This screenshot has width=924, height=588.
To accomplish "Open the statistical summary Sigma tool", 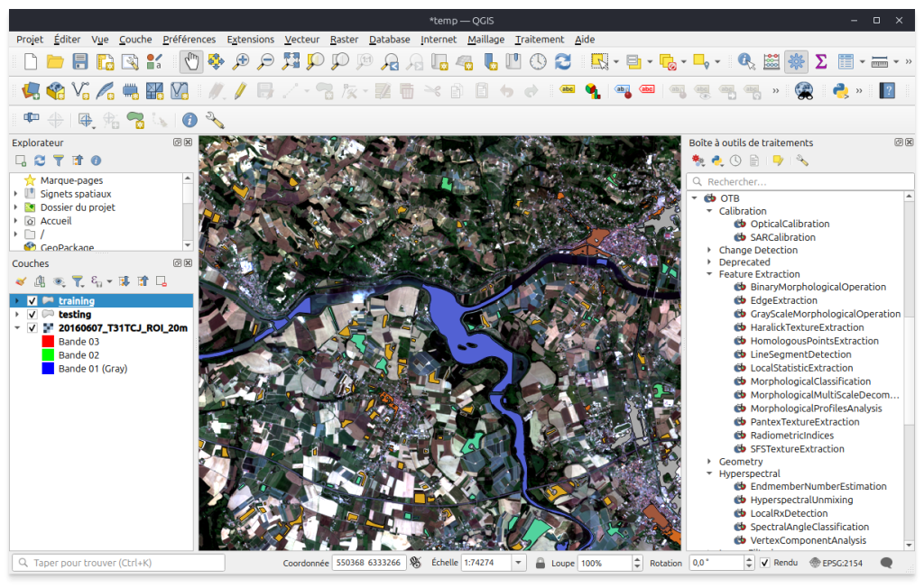I will (821, 61).
